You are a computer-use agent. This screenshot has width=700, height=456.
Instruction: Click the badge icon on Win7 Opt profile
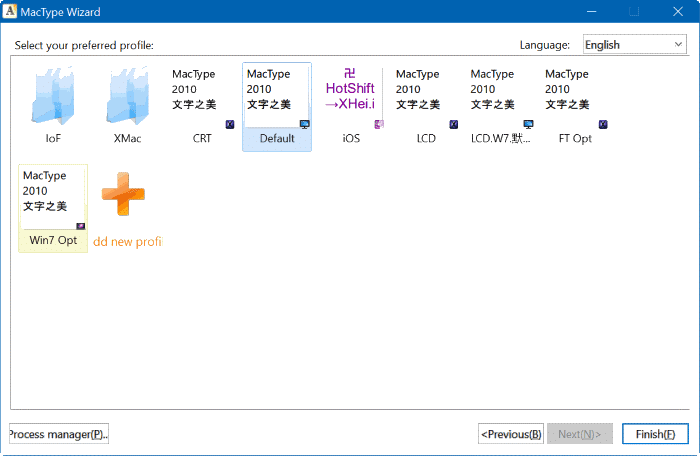pos(81,226)
